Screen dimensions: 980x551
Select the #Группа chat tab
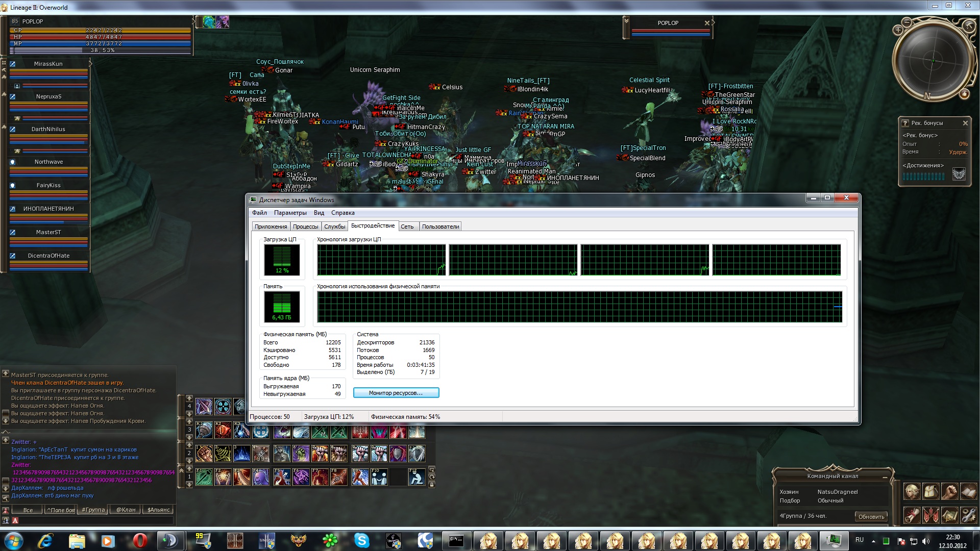[x=93, y=510]
